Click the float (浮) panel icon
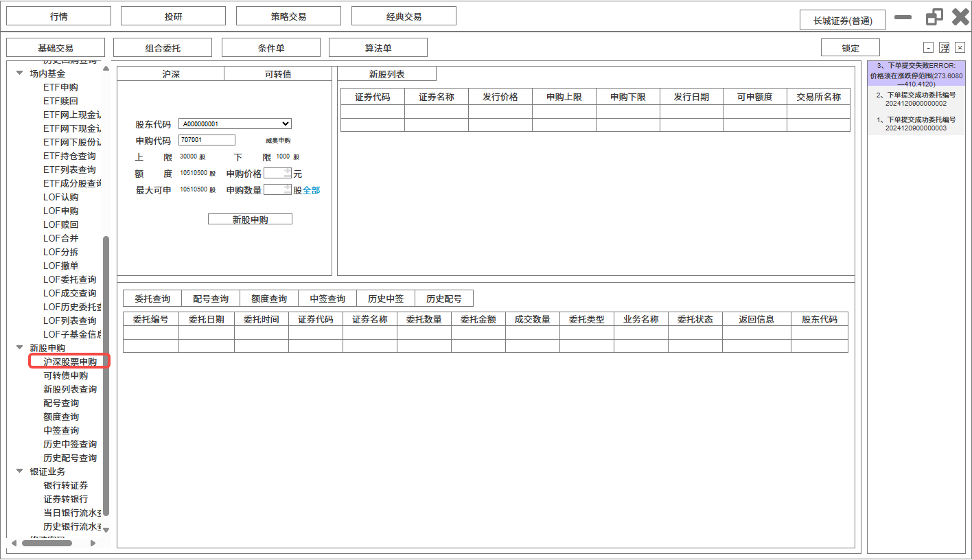The width and height of the screenshot is (972, 560). [945, 47]
